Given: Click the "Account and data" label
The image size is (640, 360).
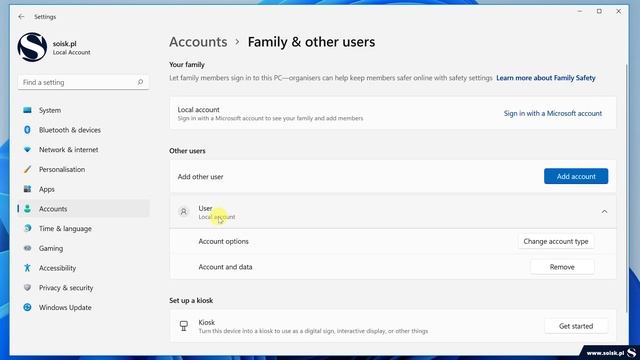Looking at the screenshot, I should click(225, 267).
